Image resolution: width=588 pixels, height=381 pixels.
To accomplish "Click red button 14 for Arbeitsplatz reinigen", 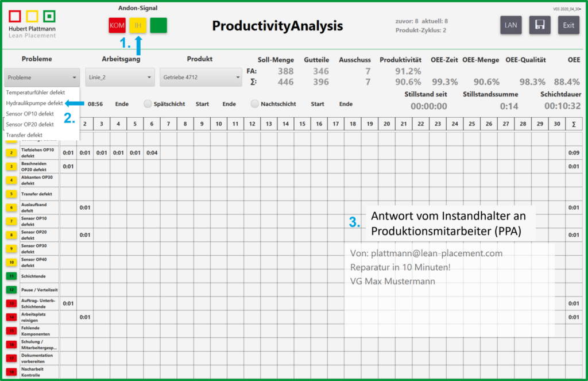I will pyautogui.click(x=11, y=317).
